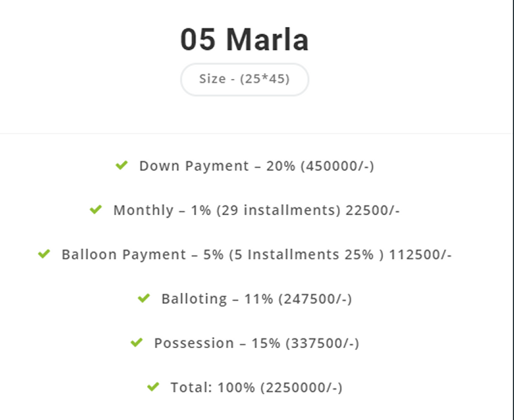This screenshot has width=514, height=420.
Task: Click the green checkmark next to Monthly
Action: (x=96, y=209)
